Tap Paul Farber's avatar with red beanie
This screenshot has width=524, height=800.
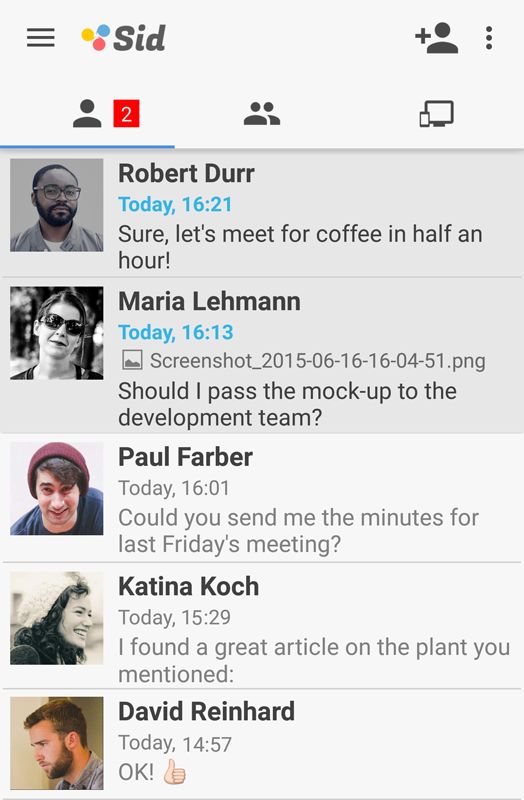(x=57, y=488)
